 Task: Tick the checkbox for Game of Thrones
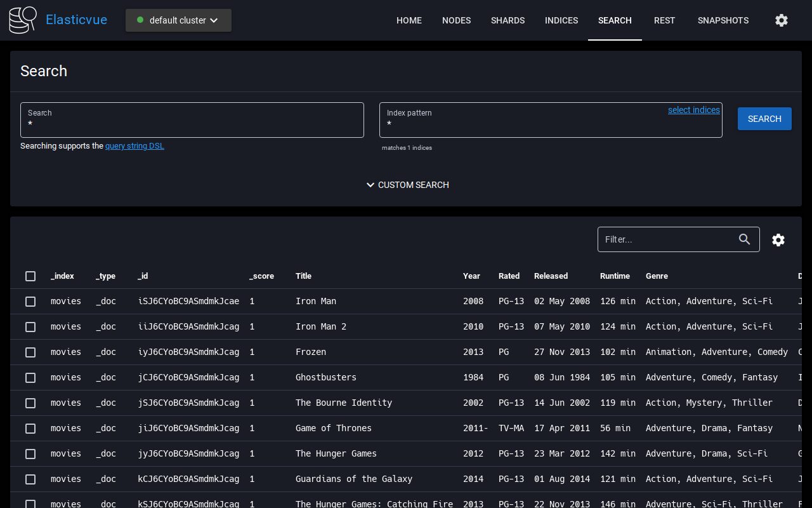30,429
